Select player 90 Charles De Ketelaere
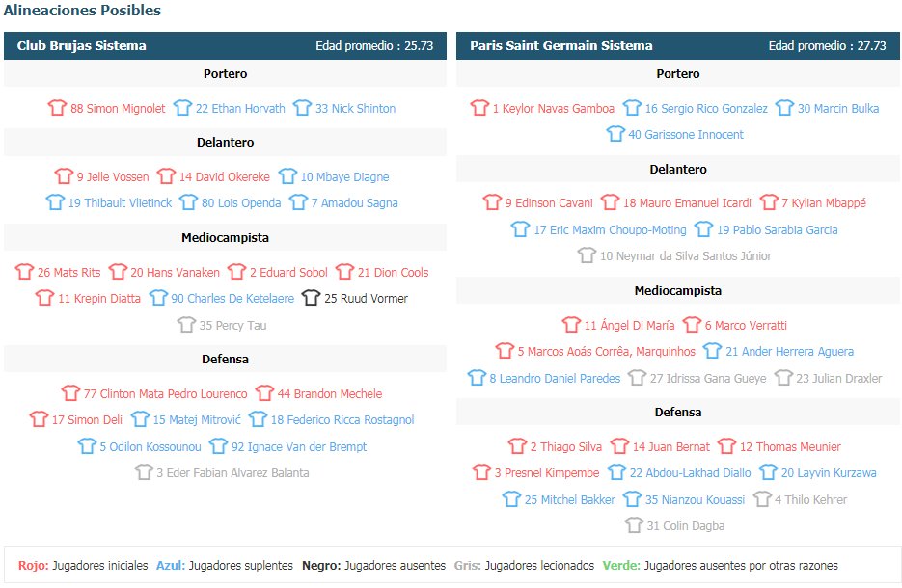902x588 pixels. (232, 298)
